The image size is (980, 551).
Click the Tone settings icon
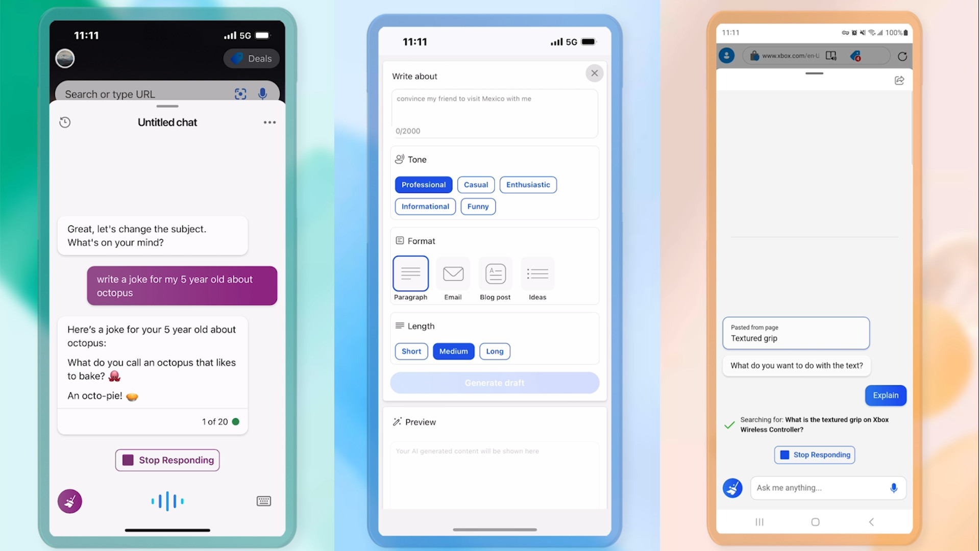tap(399, 160)
